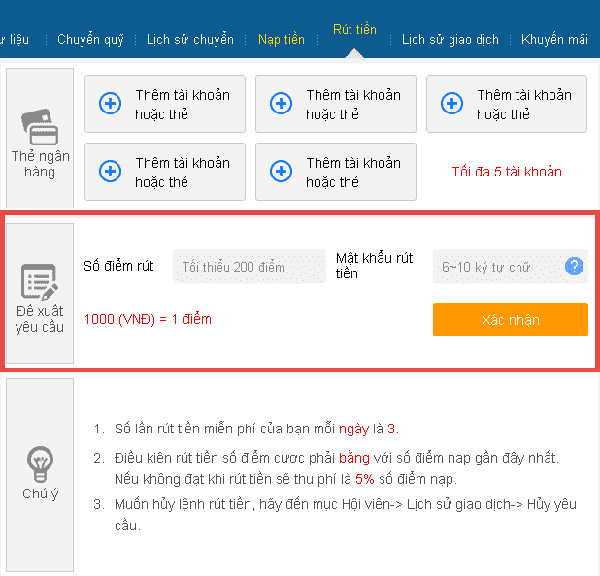Click the plus icon on the first Thêm tài khoản button

[110, 103]
